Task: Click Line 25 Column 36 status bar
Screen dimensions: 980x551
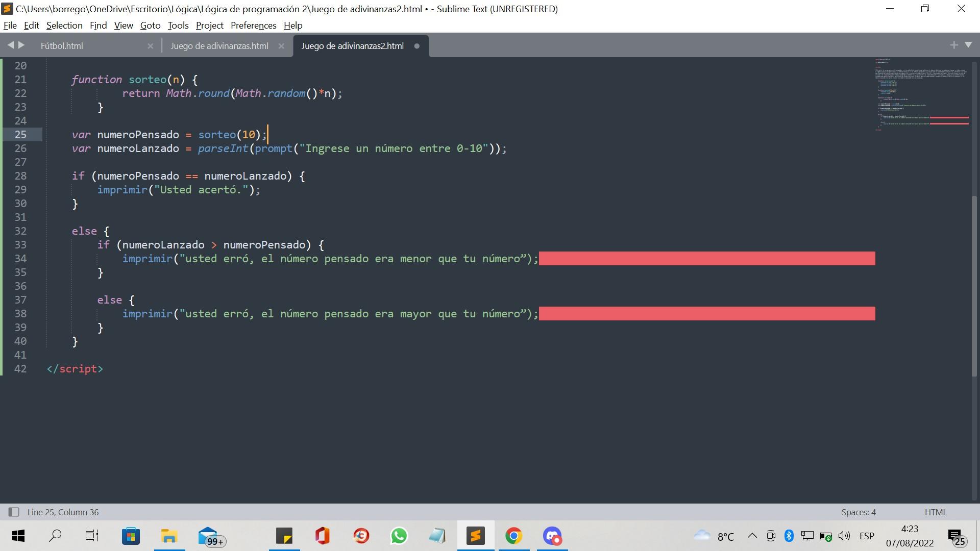Action: pos(62,512)
